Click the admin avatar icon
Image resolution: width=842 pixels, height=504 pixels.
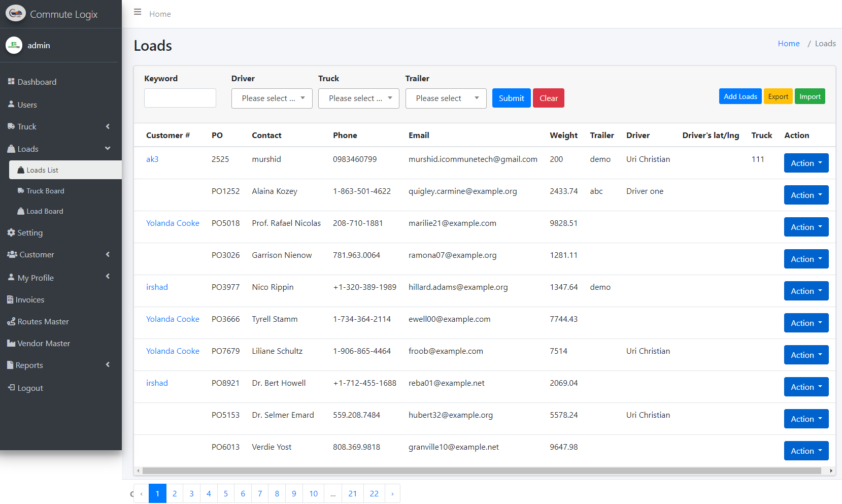point(14,45)
